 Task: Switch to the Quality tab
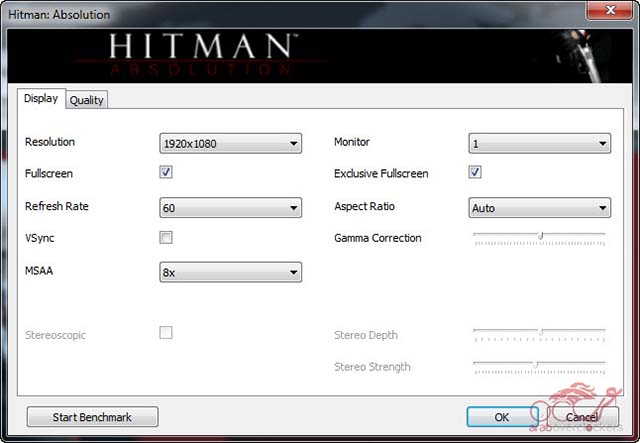click(87, 100)
